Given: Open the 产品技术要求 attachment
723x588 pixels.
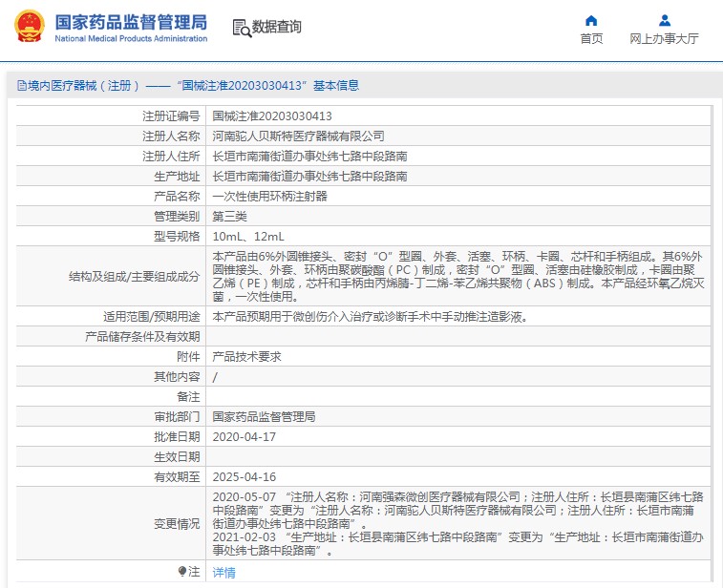Looking at the screenshot, I should [x=246, y=356].
